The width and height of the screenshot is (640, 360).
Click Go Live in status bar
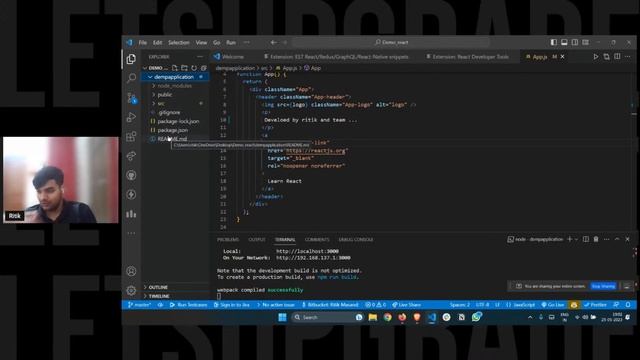coord(553,305)
